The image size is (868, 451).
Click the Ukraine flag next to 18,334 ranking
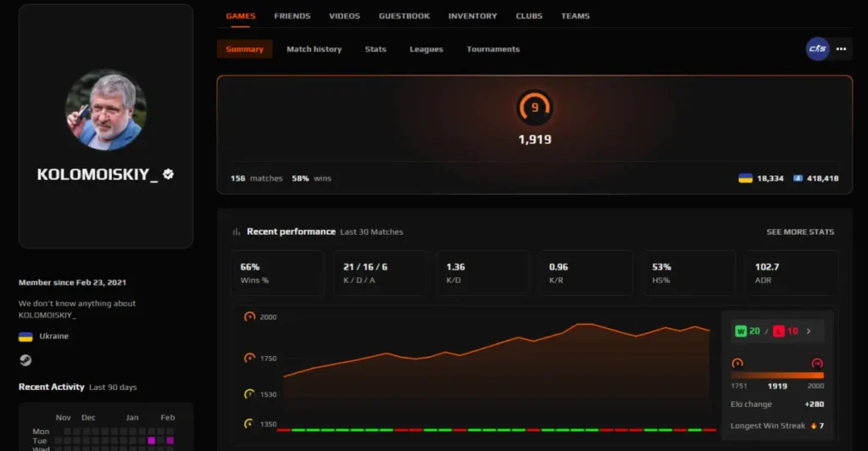tap(745, 179)
